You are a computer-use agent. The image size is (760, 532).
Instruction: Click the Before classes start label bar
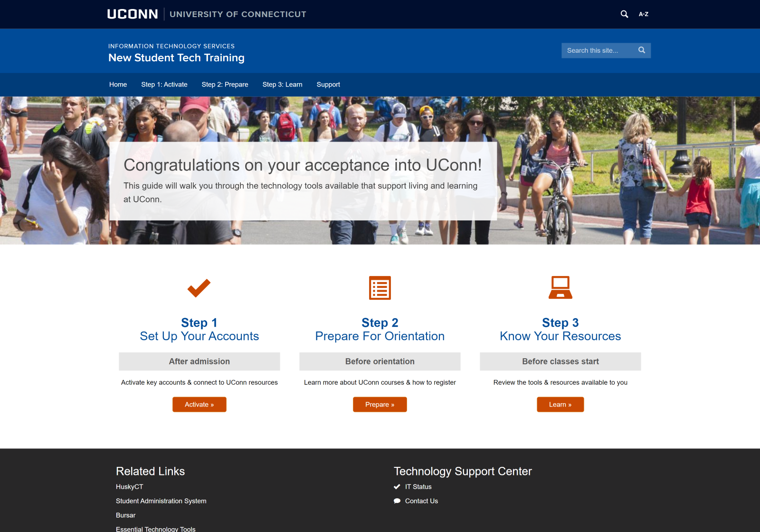[x=560, y=361]
